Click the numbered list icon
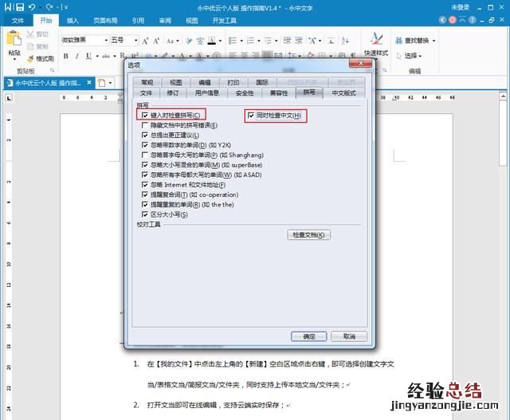 pyautogui.click(x=250, y=41)
